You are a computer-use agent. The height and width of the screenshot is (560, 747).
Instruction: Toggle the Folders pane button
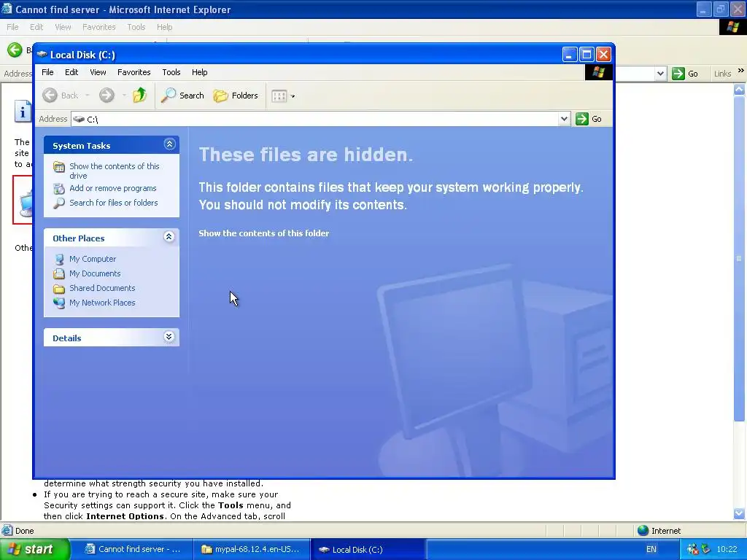pos(236,96)
